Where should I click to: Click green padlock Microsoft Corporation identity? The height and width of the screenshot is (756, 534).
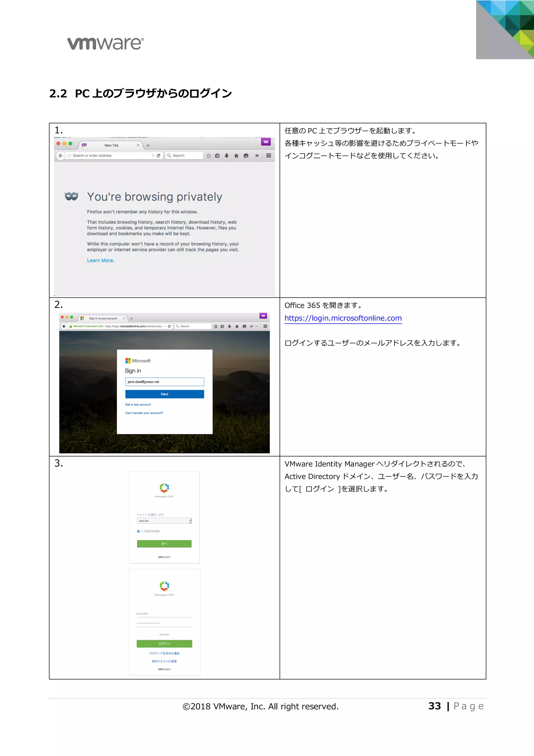86,326
